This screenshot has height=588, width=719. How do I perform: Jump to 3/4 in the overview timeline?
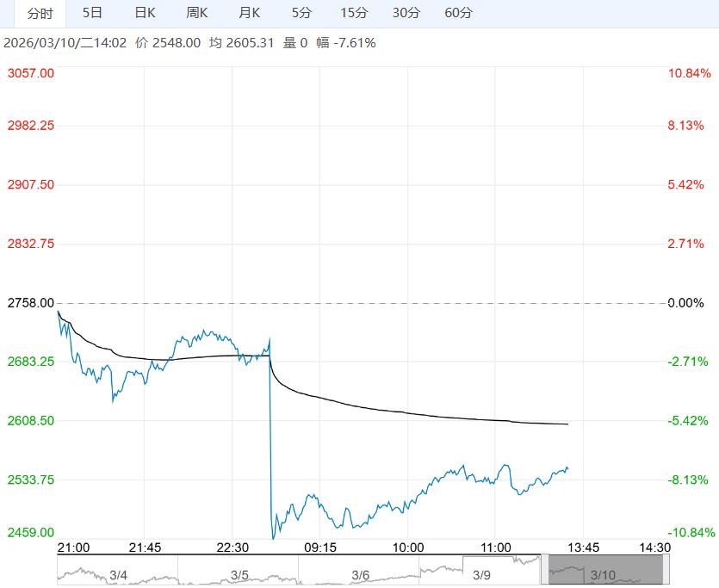(118, 574)
